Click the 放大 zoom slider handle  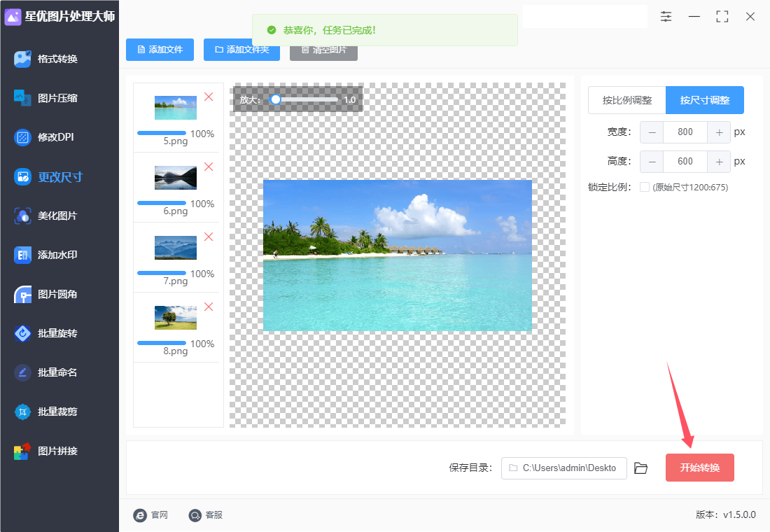click(276, 99)
